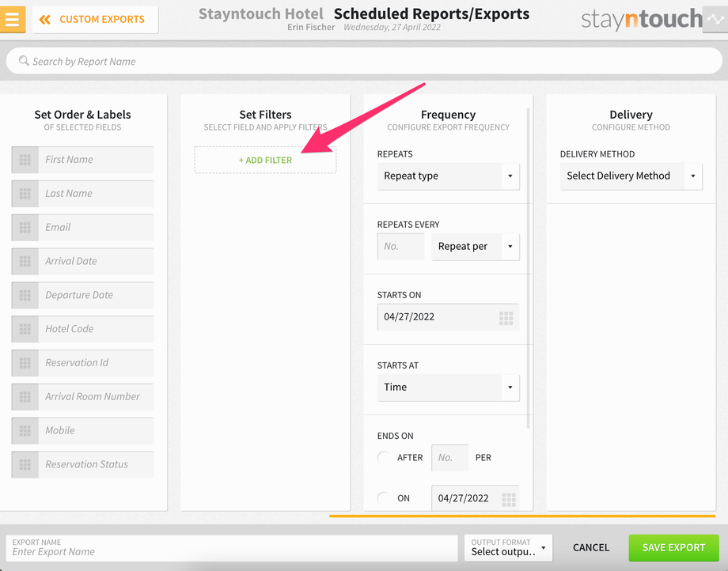Viewport: 728px width, 571px height.
Task: Click the Add Filter button
Action: click(x=265, y=160)
